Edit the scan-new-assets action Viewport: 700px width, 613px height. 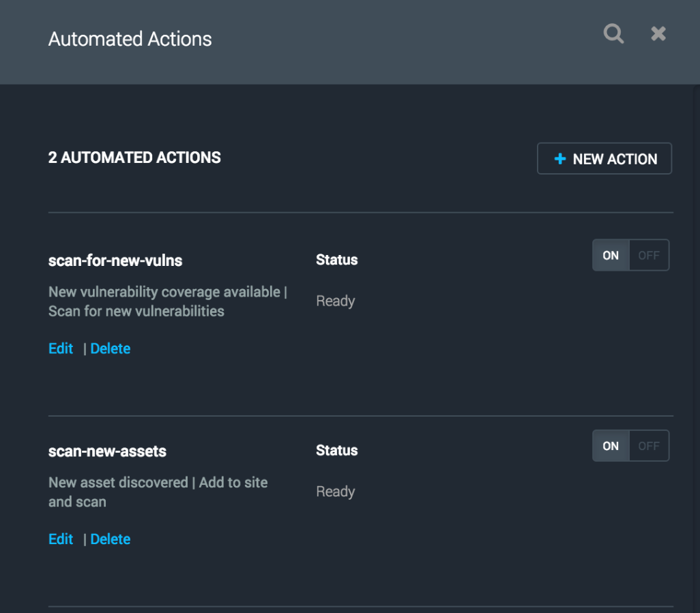coord(61,539)
